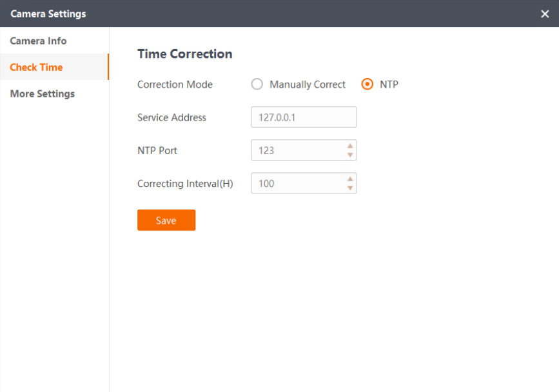
Task: Click the Service Address input field
Action: 304,117
